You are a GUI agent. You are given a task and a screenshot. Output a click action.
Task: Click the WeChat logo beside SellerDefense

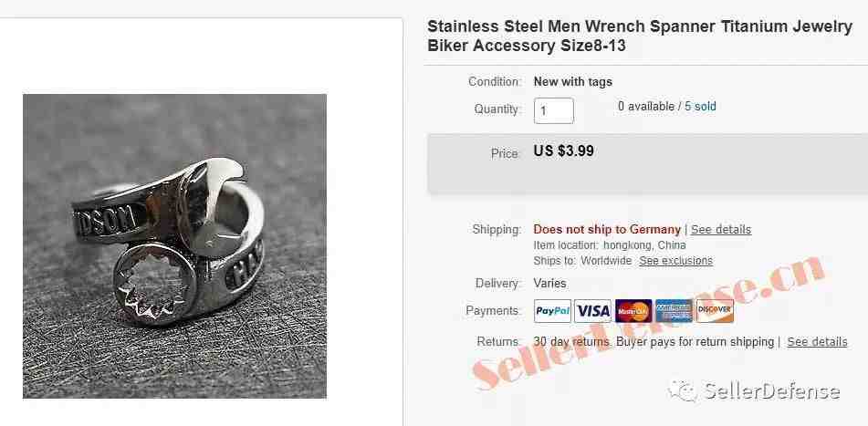click(683, 391)
